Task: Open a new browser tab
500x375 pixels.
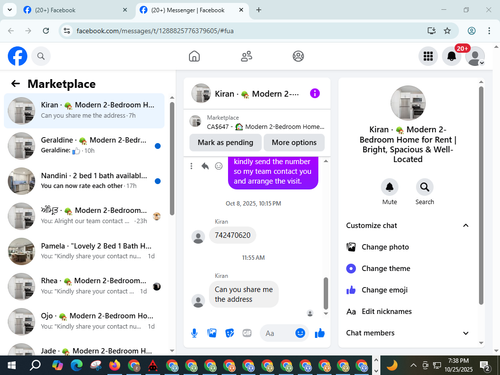Action: pos(258,10)
